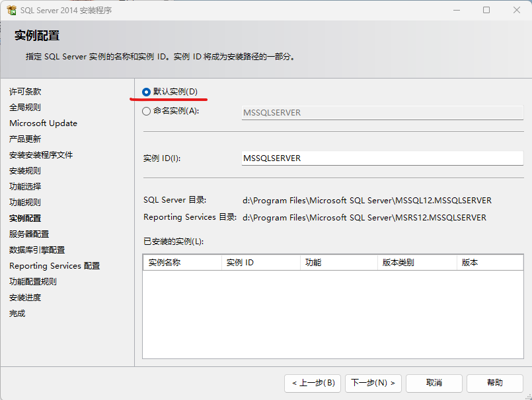Image resolution: width=532 pixels, height=400 pixels.
Task: Click the 上一步(B) back button
Action: tap(313, 383)
